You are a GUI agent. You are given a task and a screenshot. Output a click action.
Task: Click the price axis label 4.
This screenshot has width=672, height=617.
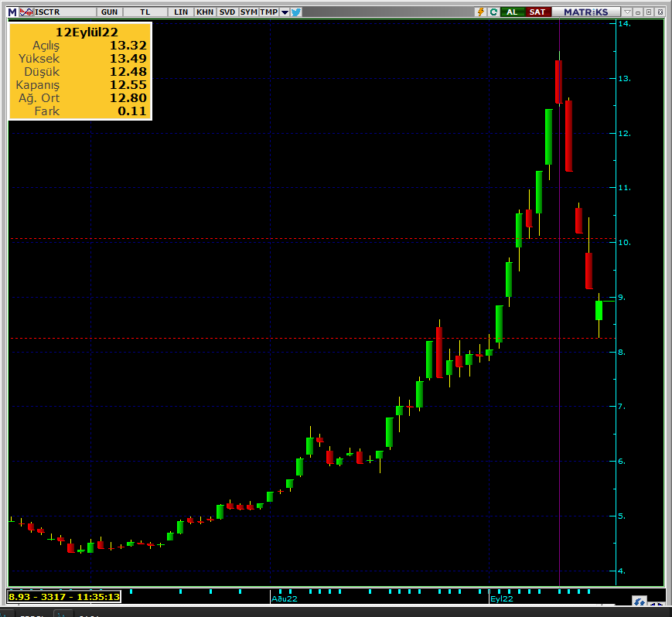click(622, 571)
